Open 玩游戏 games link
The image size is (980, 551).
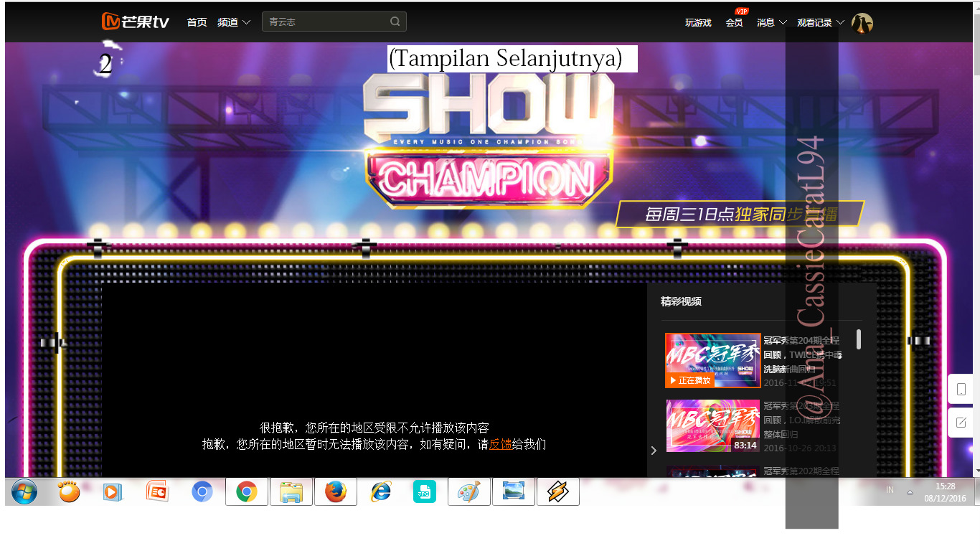tap(698, 23)
